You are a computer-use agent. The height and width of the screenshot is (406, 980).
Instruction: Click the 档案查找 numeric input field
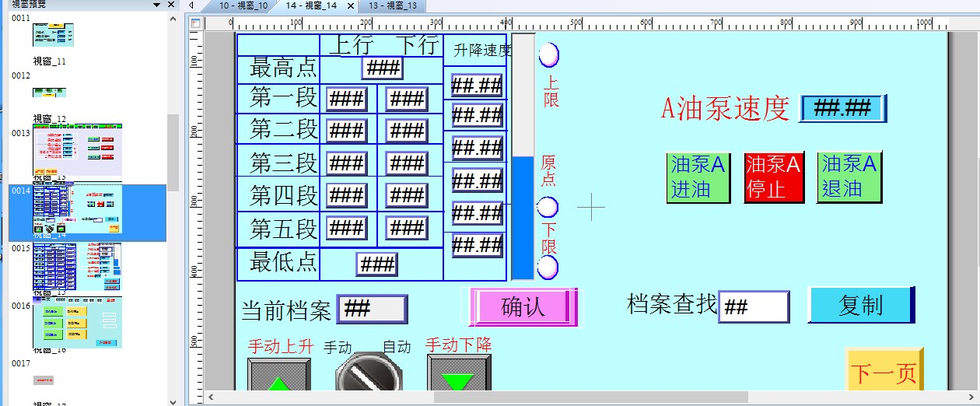pyautogui.click(x=754, y=306)
